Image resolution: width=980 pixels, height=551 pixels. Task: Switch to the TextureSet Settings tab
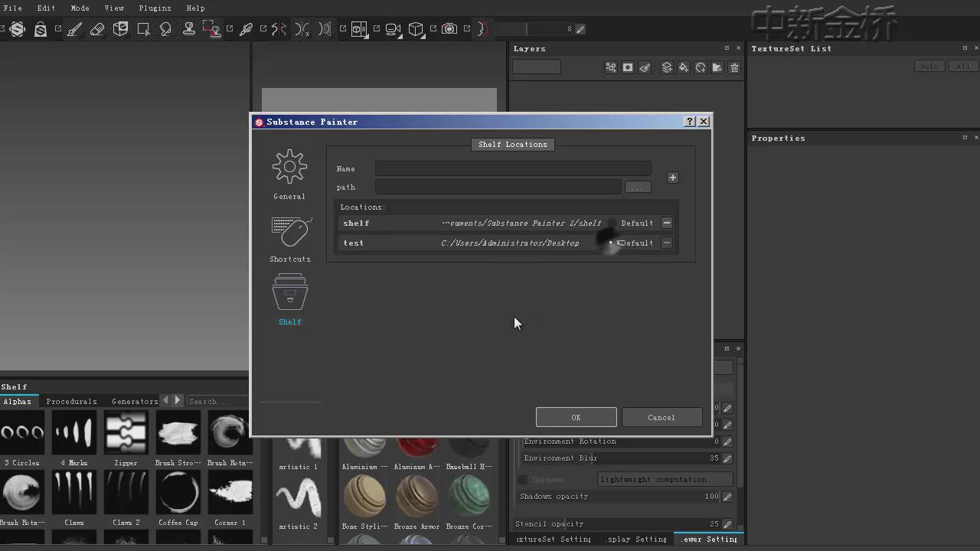click(553, 540)
